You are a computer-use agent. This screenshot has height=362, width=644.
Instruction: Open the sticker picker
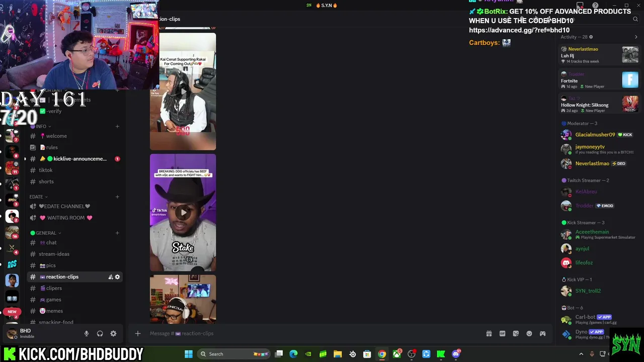pyautogui.click(x=516, y=333)
